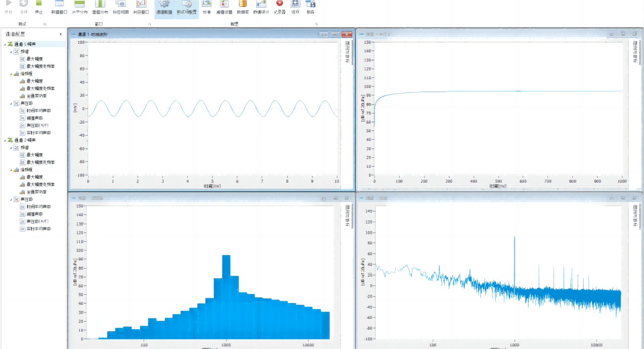The height and width of the screenshot is (349, 644).
Task: Click the floppy disk Report icon in toolbar
Action: click(x=310, y=5)
